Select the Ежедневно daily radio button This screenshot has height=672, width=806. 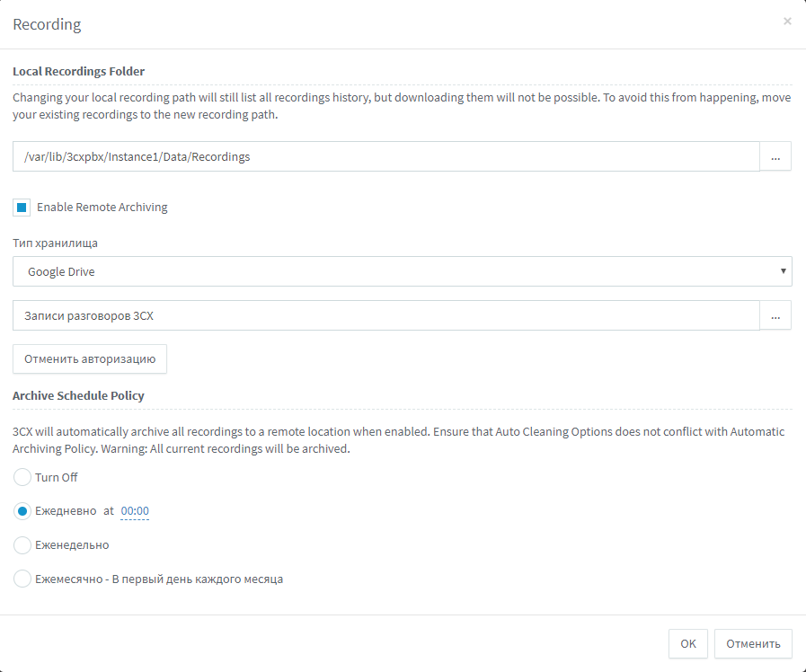coord(22,511)
